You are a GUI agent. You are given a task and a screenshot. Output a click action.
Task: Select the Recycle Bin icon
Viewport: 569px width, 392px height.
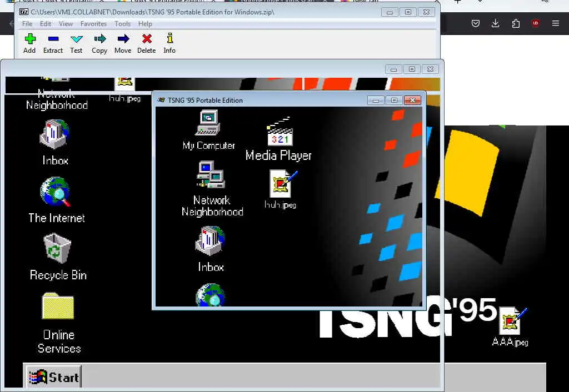pos(57,248)
